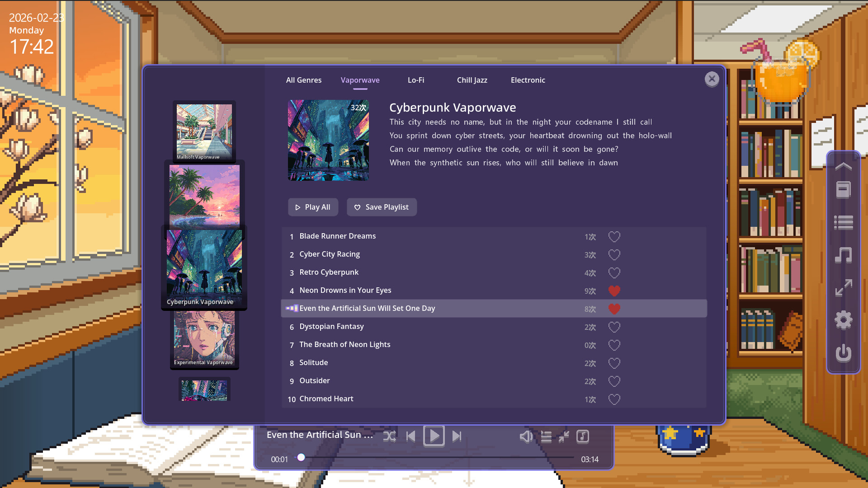Skip to the previous track

(x=410, y=436)
